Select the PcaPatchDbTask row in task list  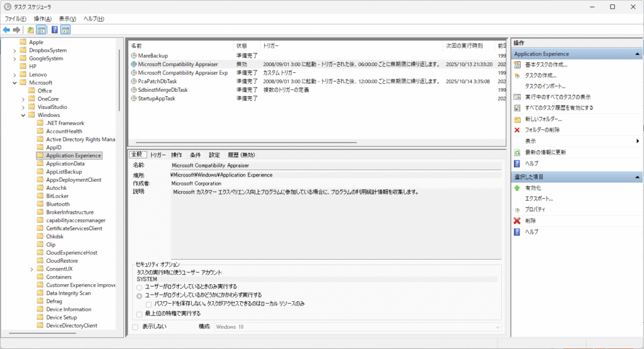pyautogui.click(x=157, y=81)
